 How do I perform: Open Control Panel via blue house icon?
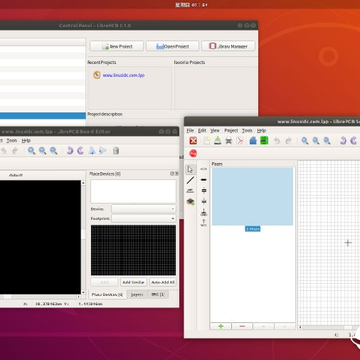pos(253,141)
